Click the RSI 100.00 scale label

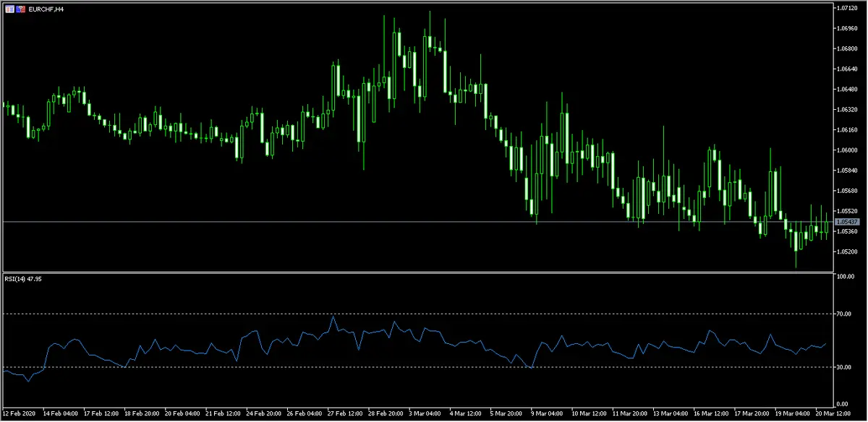click(x=846, y=277)
